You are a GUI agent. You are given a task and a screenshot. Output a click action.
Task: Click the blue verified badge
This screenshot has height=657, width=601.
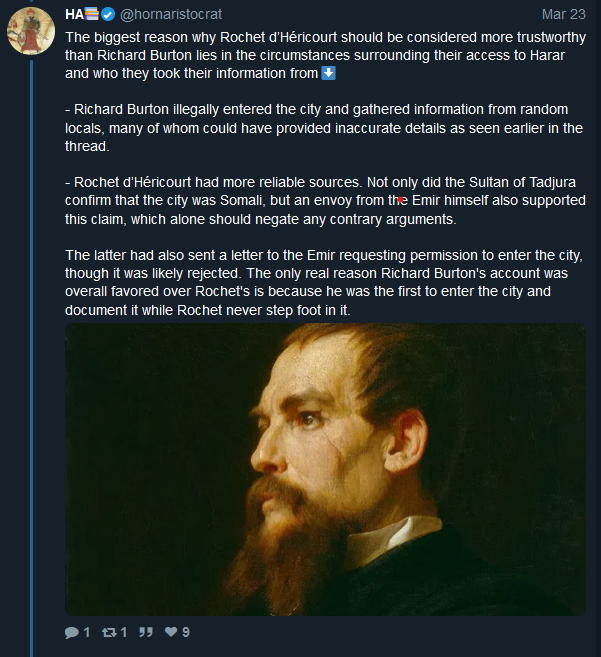pyautogui.click(x=109, y=14)
